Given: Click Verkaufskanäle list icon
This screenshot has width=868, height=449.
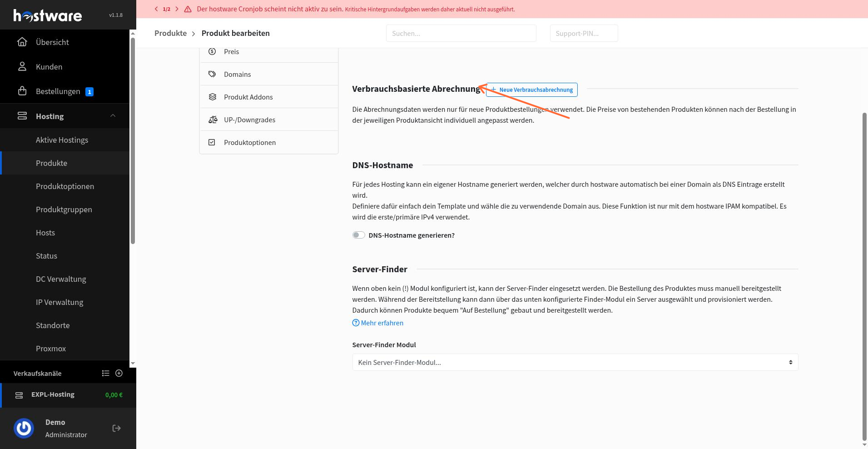Looking at the screenshot, I should tap(106, 373).
